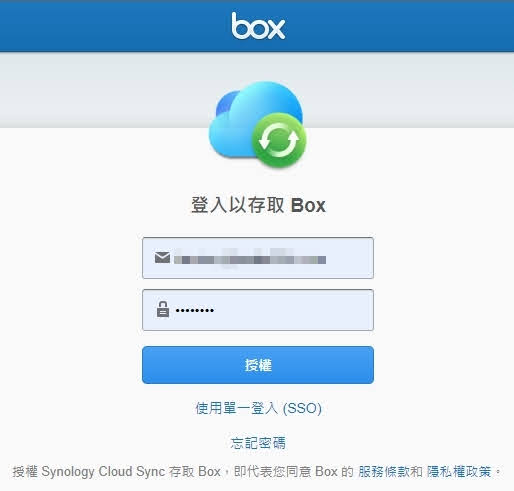The width and height of the screenshot is (514, 491).
Task: Click the dark blue cloud behind the main cloud
Action: pos(223,104)
